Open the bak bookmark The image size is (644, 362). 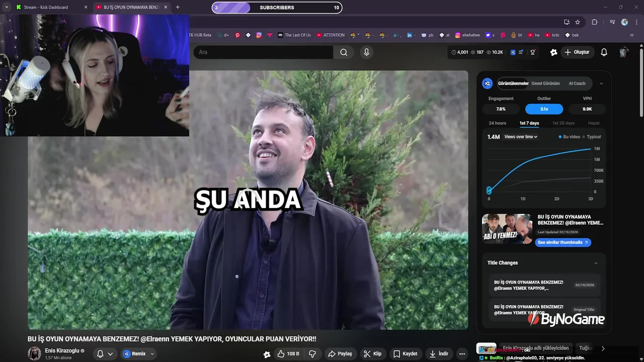572,35
